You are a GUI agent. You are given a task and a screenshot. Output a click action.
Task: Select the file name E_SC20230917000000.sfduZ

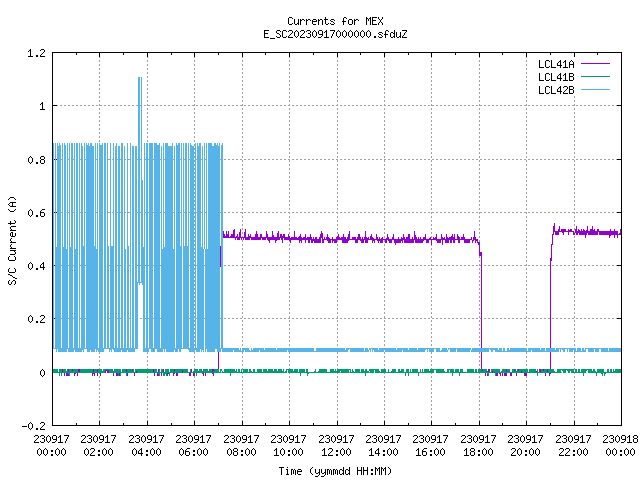335,34
